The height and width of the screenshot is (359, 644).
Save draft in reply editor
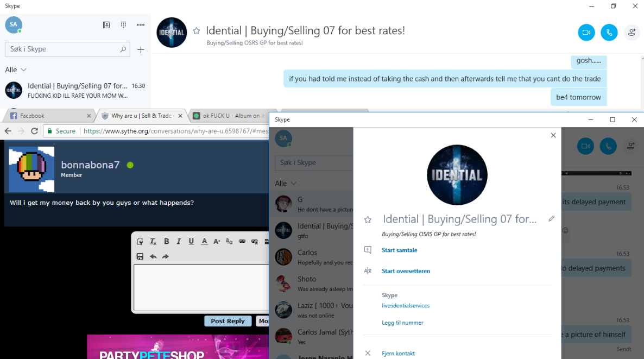(140, 256)
